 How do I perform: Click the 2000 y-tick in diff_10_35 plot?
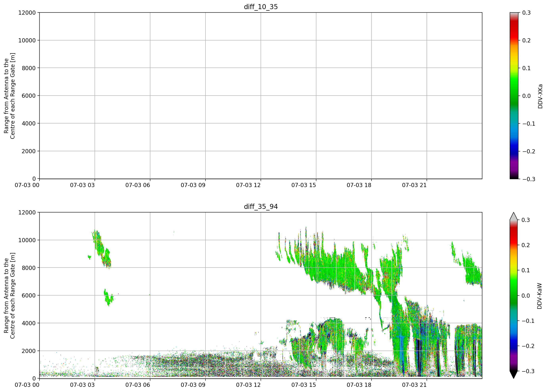(x=29, y=151)
